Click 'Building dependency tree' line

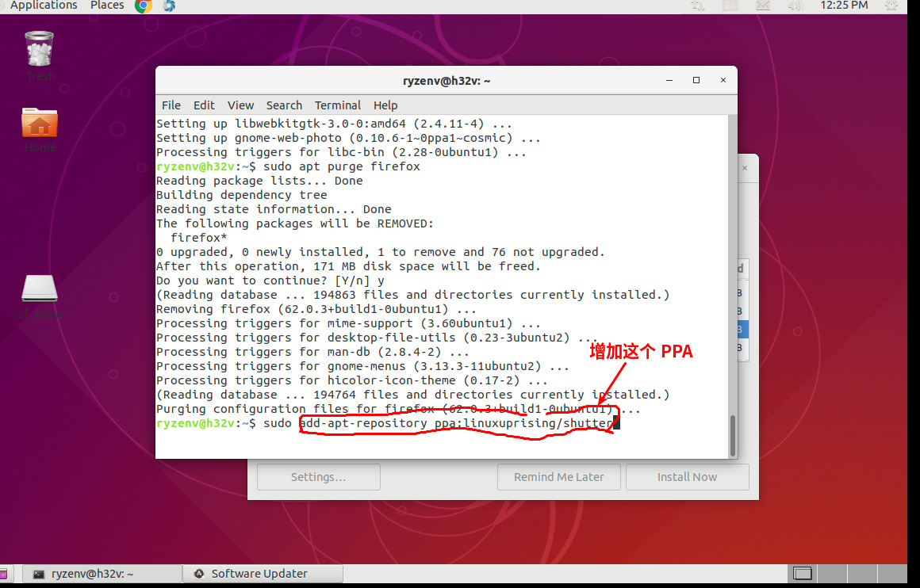pyautogui.click(x=242, y=195)
